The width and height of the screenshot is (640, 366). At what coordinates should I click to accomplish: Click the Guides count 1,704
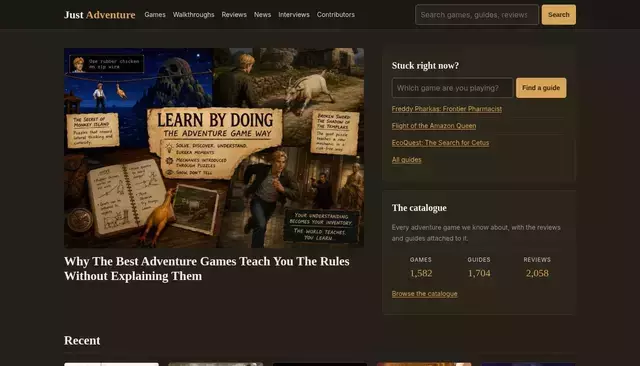(x=479, y=273)
